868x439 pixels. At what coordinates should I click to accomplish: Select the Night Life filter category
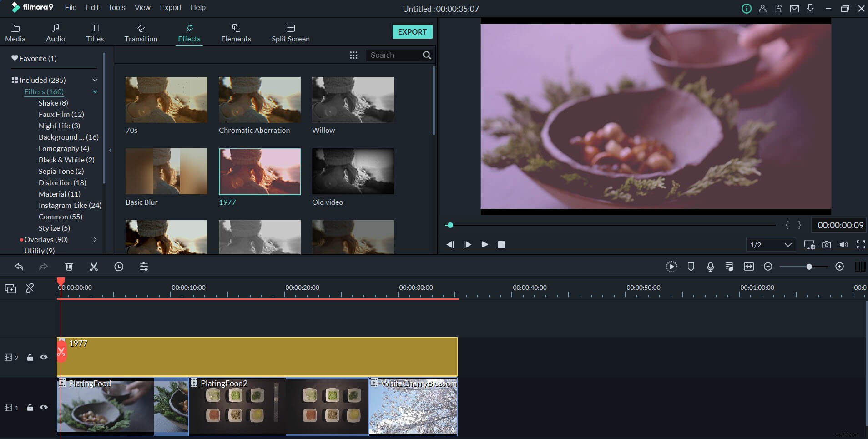coord(59,126)
